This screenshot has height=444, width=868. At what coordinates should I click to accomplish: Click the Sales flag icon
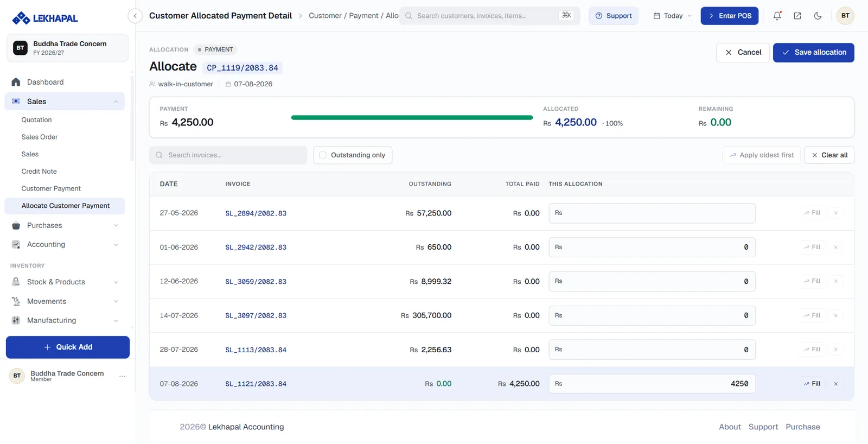[16, 102]
